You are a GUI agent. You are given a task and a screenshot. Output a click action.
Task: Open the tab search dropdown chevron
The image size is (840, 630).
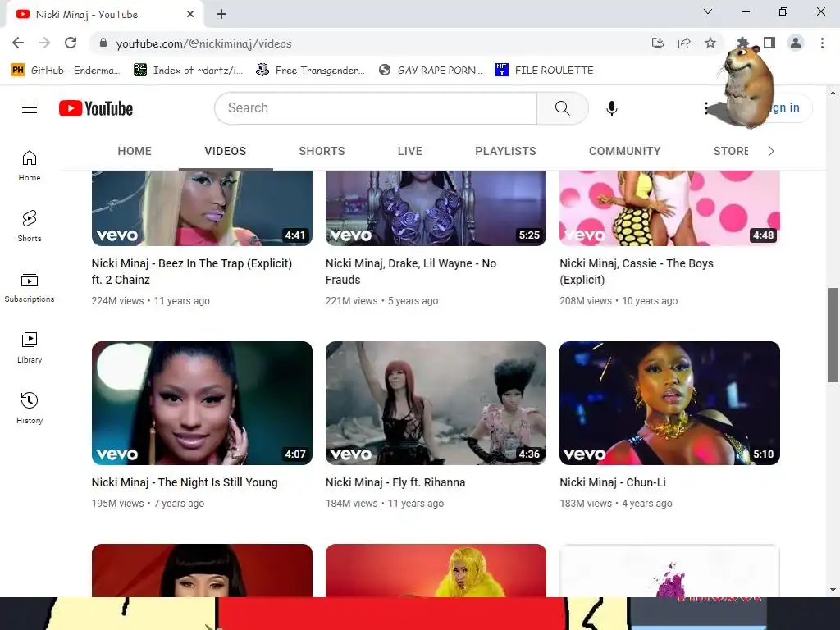pyautogui.click(x=708, y=11)
